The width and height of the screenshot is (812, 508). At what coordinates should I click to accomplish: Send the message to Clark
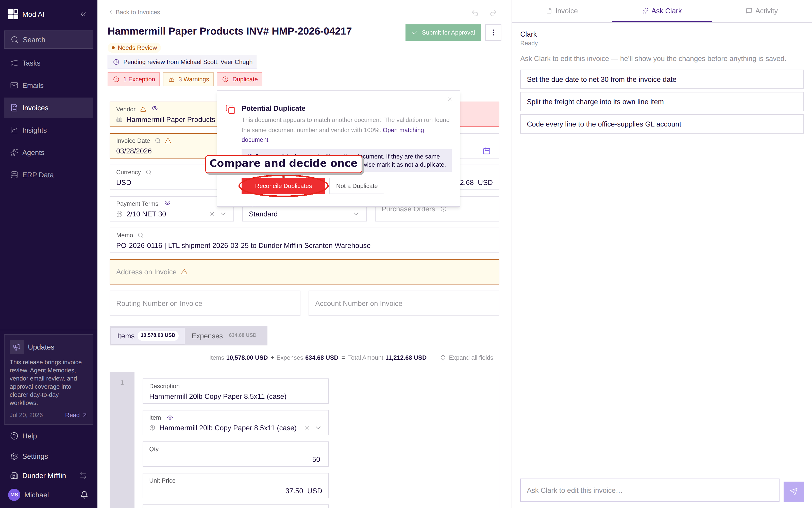tap(793, 491)
